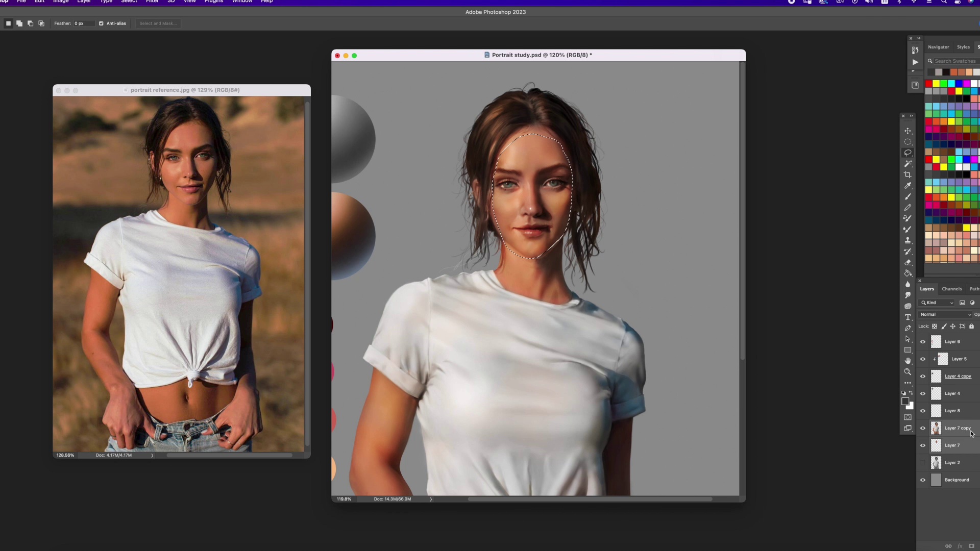
Task: Switch to the Channels tab
Action: pos(951,289)
